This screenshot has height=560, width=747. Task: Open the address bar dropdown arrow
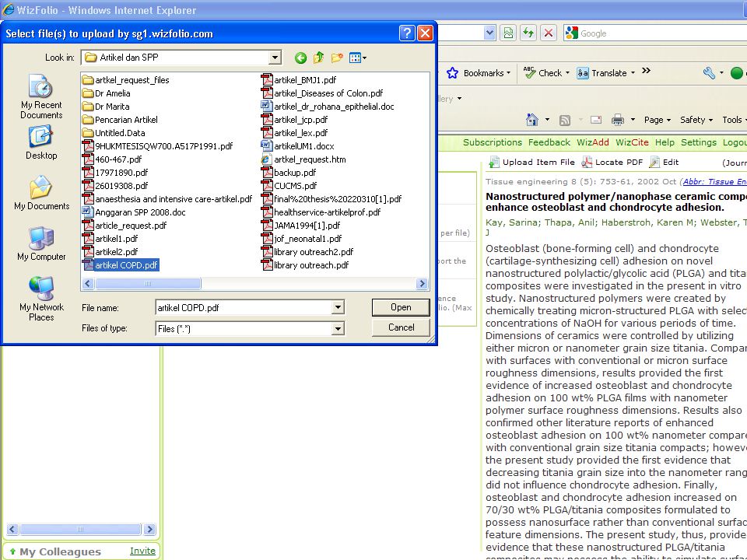pos(489,33)
